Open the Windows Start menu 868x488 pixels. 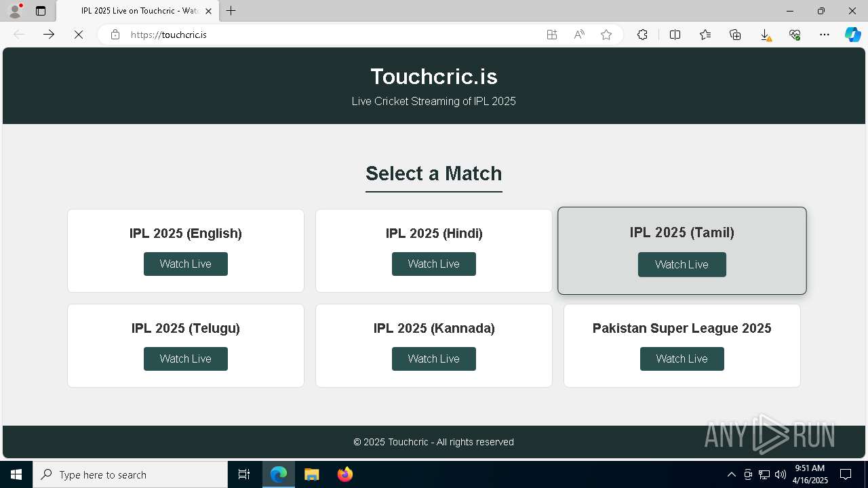pyautogui.click(x=16, y=474)
